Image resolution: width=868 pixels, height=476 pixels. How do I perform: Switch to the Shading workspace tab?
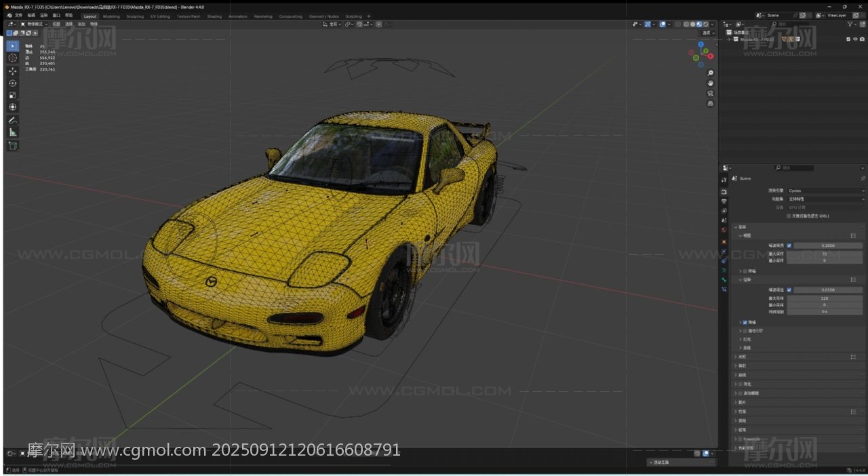[x=214, y=16]
